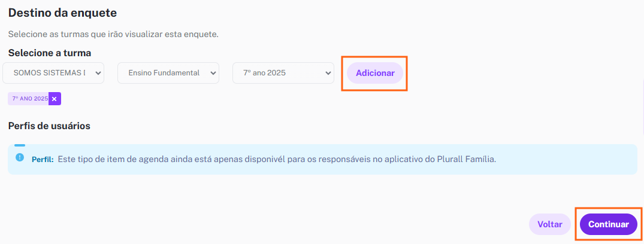Click the Perfis de usuários heading

pyautogui.click(x=49, y=126)
